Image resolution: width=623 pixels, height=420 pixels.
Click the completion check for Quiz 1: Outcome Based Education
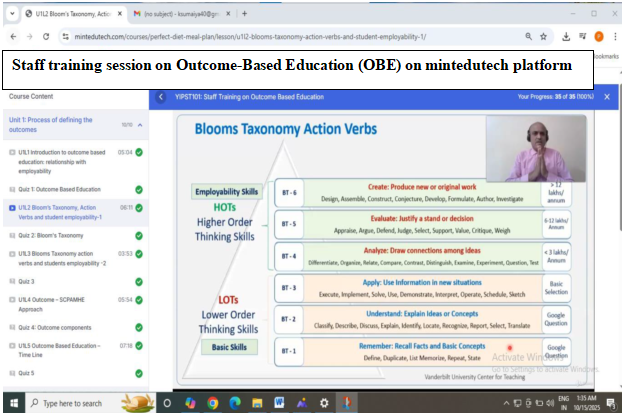click(x=138, y=189)
